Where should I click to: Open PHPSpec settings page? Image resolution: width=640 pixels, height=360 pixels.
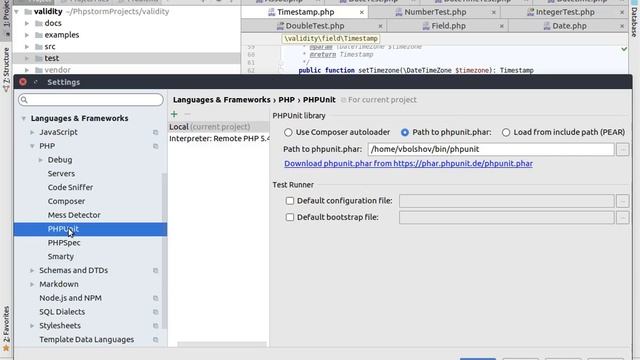pyautogui.click(x=64, y=243)
